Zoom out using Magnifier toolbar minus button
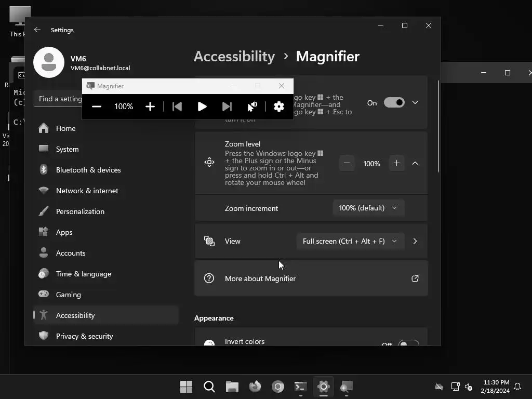The image size is (532, 399). (96, 107)
